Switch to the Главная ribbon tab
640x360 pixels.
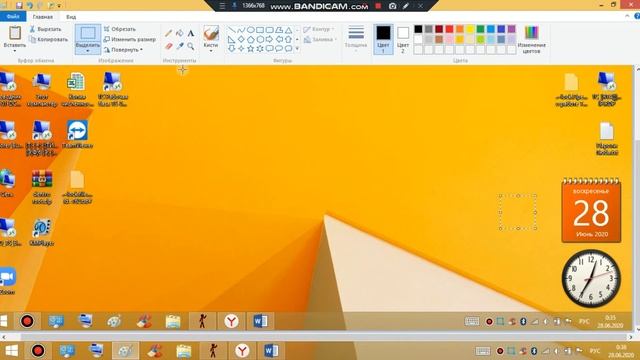click(43, 17)
